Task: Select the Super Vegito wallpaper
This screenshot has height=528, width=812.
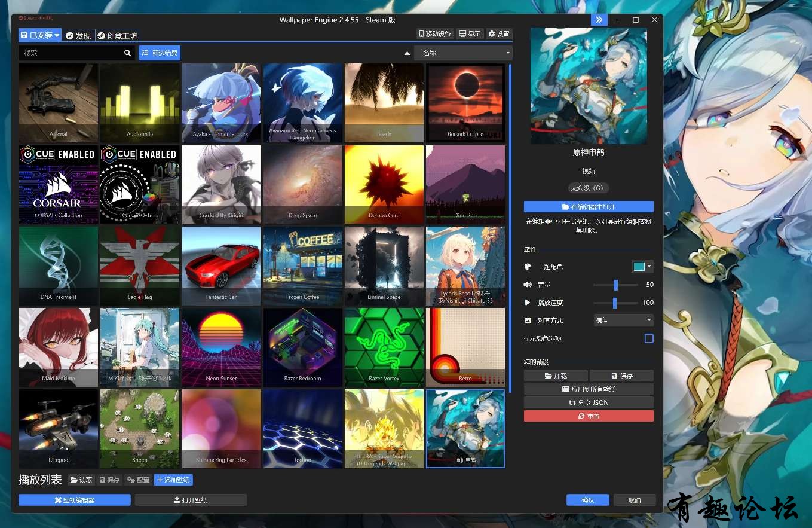Action: (384, 429)
